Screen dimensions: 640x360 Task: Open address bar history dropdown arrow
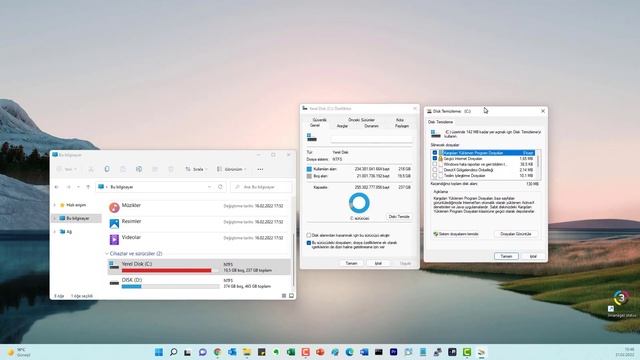pyautogui.click(x=209, y=187)
